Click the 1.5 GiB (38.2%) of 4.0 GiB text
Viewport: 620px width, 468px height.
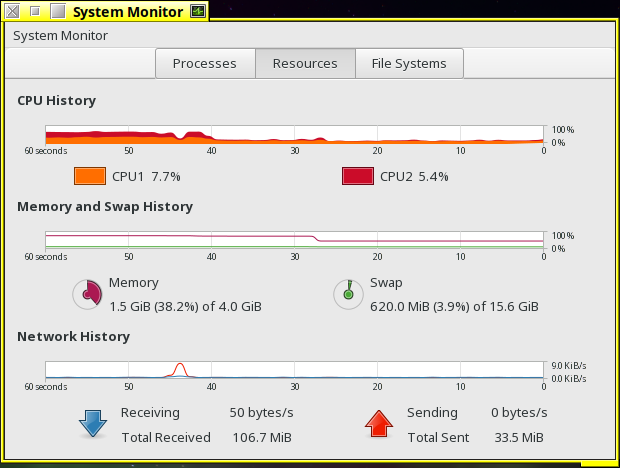(185, 307)
